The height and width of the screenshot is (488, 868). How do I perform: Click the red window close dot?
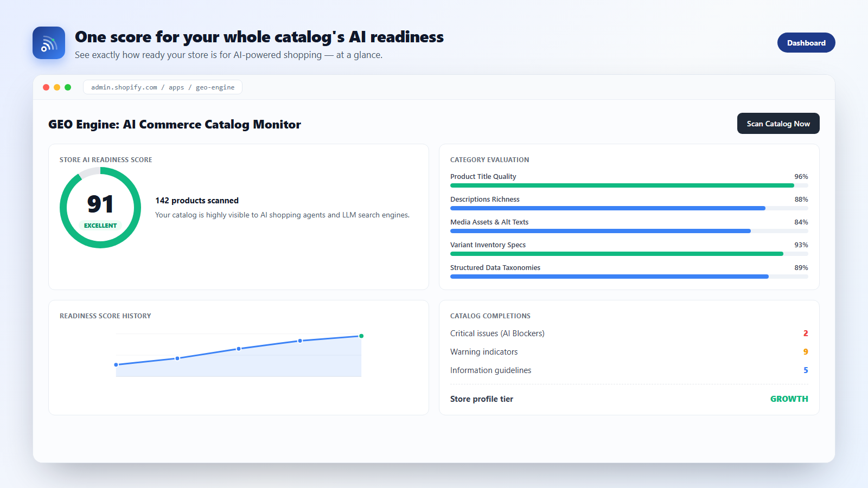pyautogui.click(x=46, y=87)
